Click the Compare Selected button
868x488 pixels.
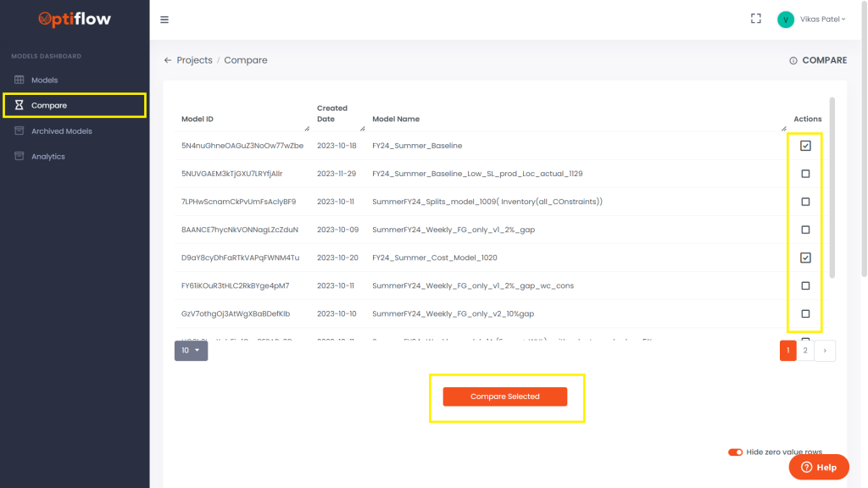(505, 396)
